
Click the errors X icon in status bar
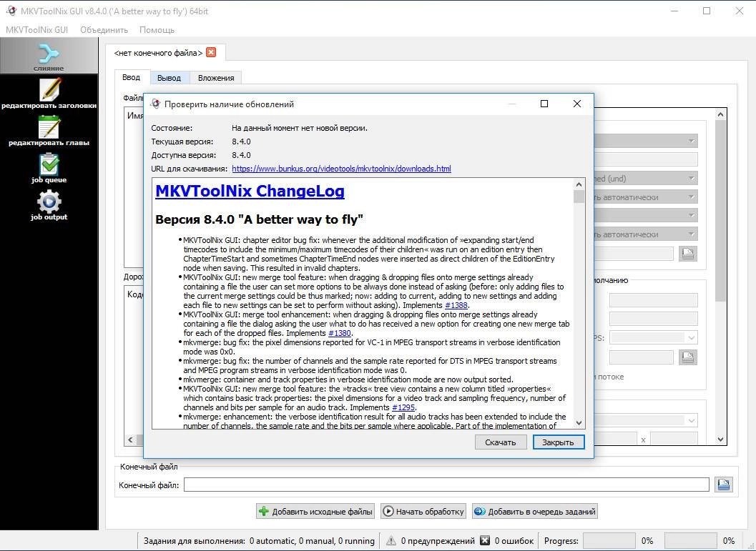[485, 540]
